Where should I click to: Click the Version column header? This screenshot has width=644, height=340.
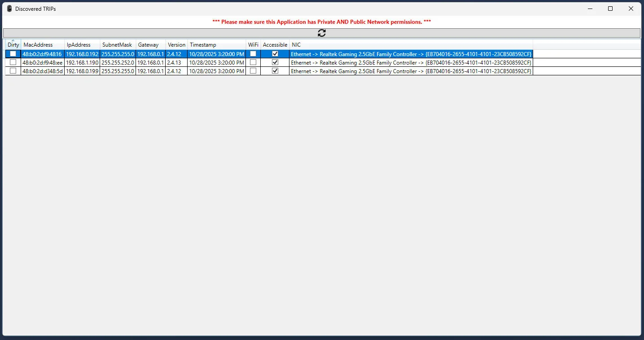176,45
